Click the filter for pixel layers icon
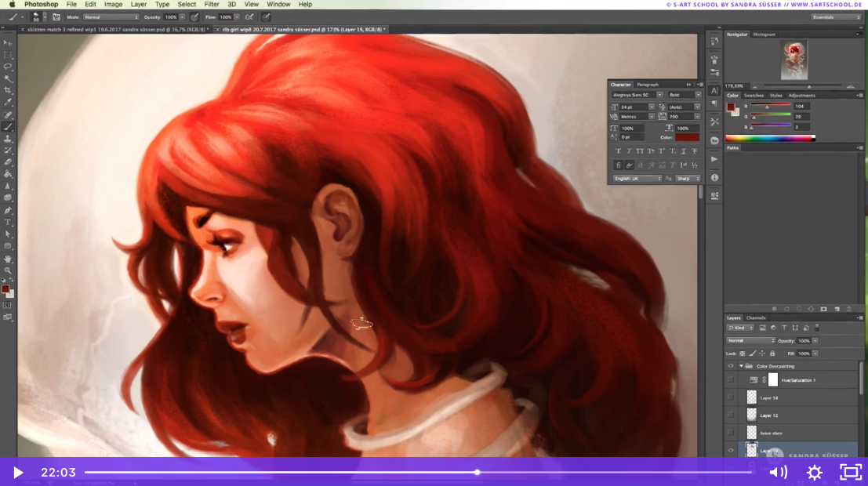 tap(762, 328)
